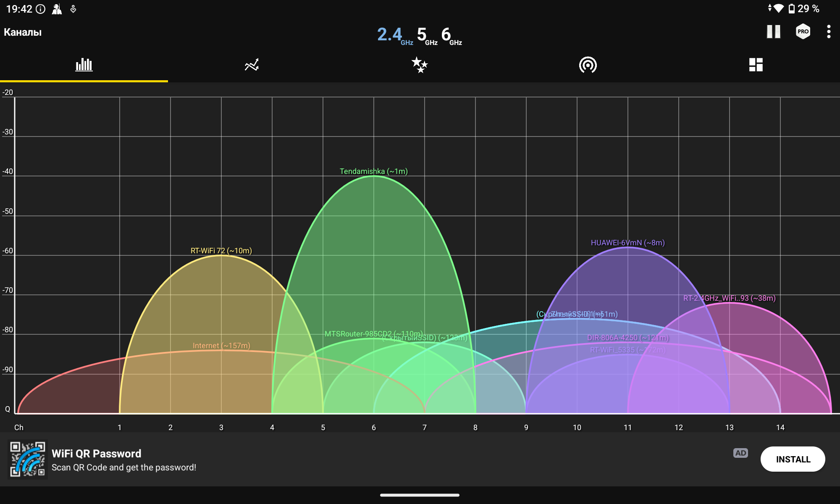Open the three-dot overflow menu
Image resolution: width=840 pixels, height=504 pixels.
[x=828, y=32]
